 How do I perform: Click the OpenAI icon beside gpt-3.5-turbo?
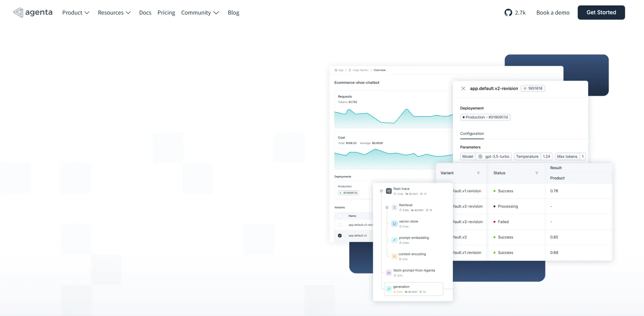(481, 156)
